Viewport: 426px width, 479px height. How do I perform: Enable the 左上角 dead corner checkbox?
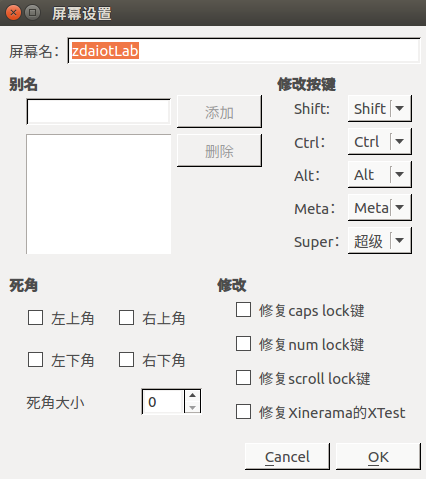click(35, 317)
